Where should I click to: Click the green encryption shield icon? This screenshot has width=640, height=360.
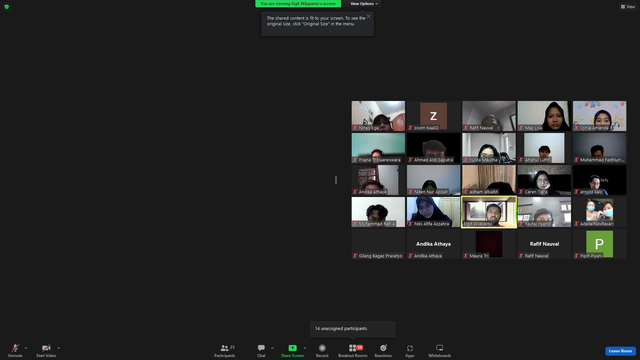click(x=7, y=7)
